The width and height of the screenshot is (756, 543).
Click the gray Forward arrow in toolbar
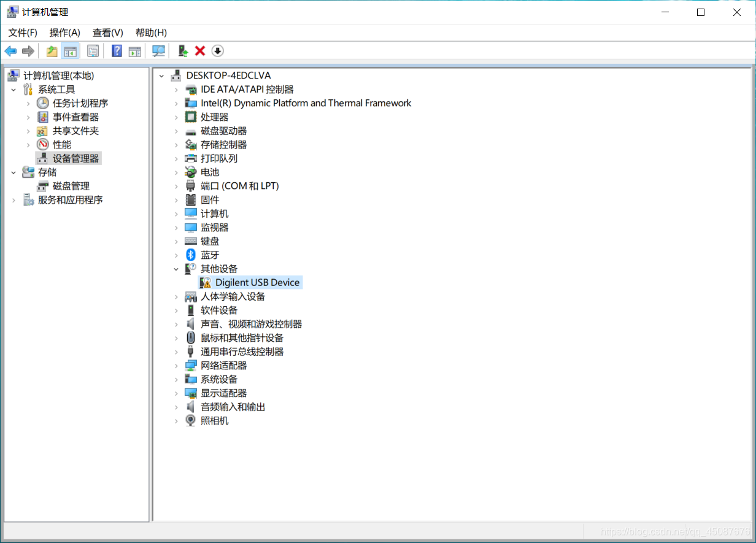[x=28, y=51]
